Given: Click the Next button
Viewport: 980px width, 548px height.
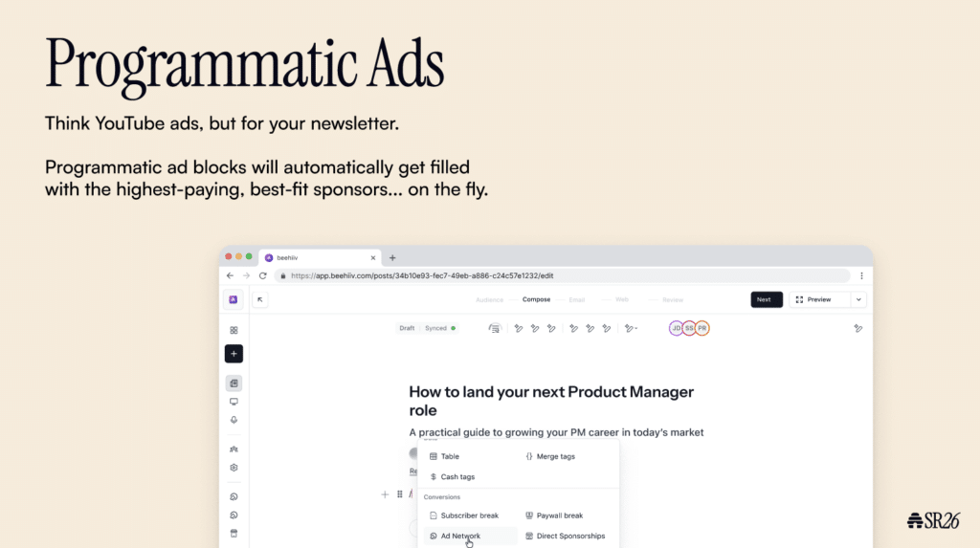Looking at the screenshot, I should (x=767, y=300).
